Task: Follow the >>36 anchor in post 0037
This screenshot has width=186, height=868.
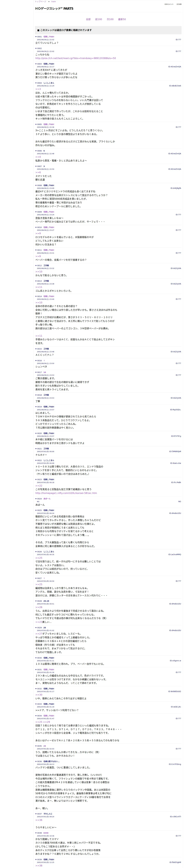Action: click(39, 820)
